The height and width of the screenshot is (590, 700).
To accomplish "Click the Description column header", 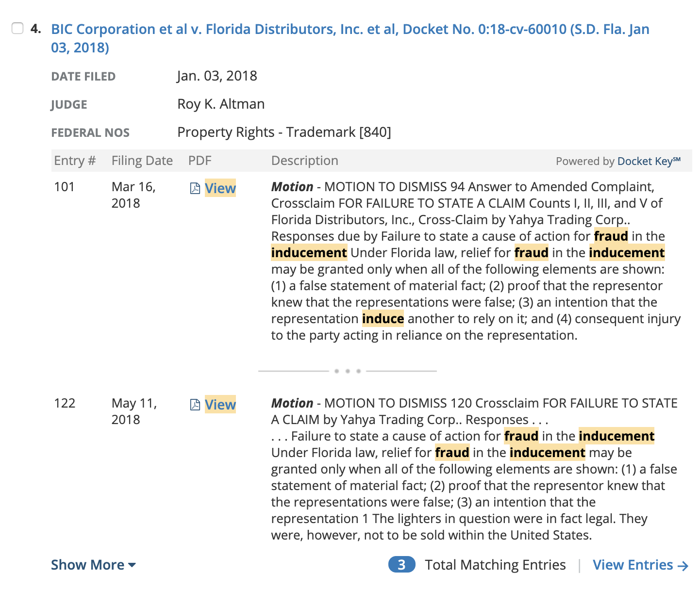I will tap(305, 161).
